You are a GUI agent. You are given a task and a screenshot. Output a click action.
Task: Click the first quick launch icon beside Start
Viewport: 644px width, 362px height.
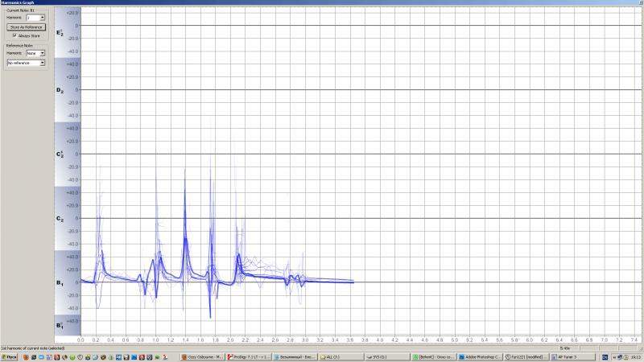pyautogui.click(x=25, y=356)
